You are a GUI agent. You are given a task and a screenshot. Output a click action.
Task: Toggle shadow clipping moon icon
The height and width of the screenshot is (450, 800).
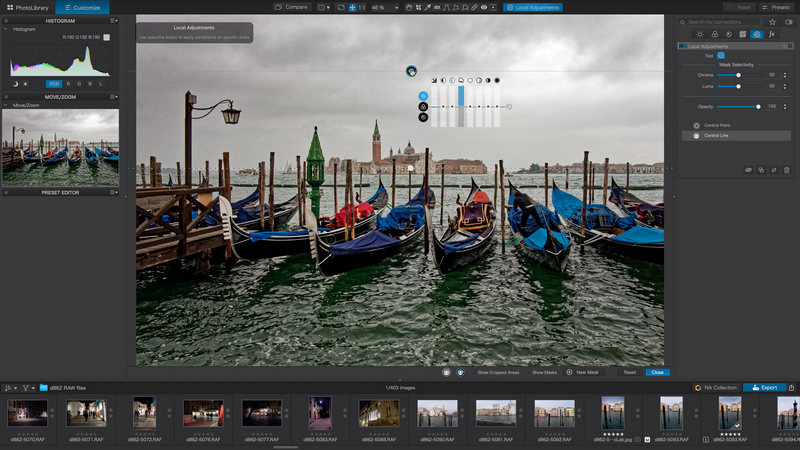[15, 84]
